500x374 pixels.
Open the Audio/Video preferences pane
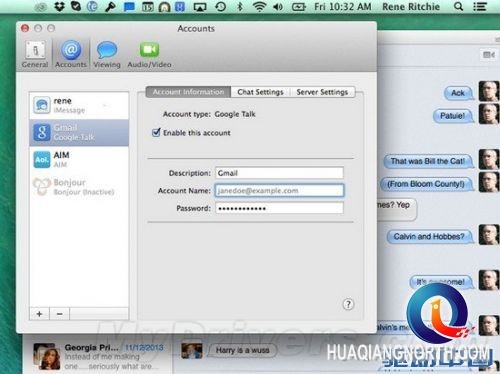pos(149,55)
